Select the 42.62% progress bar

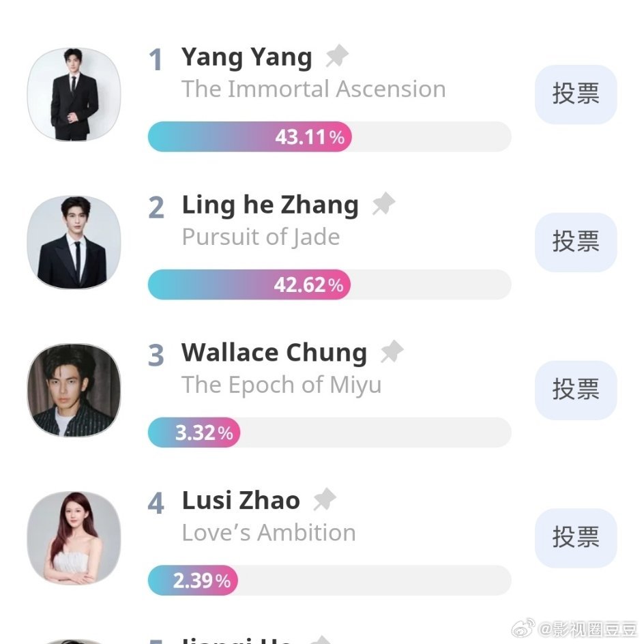click(330, 284)
